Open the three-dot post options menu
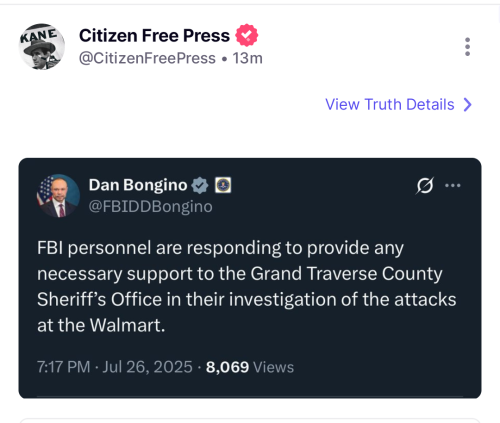 point(467,47)
